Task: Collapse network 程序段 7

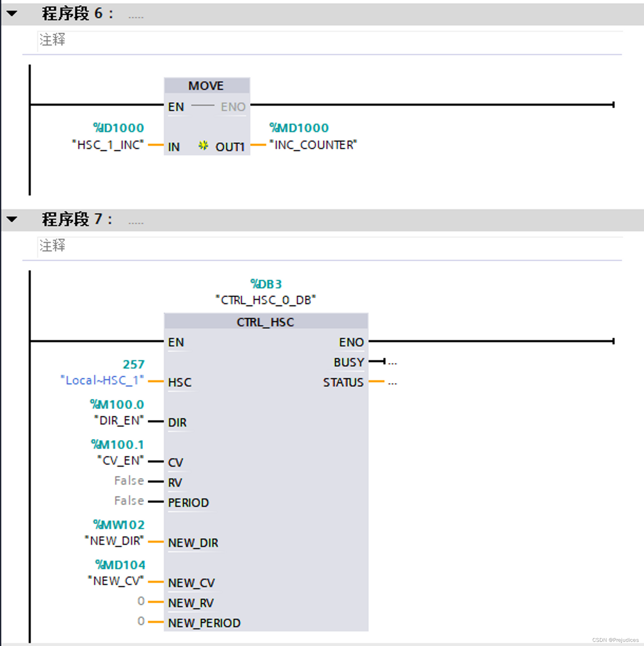Action: (12, 219)
